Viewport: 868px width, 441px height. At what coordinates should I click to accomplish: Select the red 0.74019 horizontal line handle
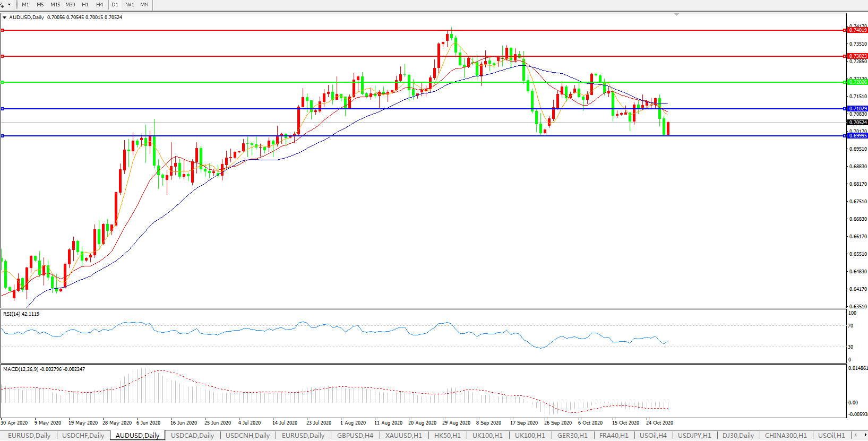pyautogui.click(x=2, y=30)
